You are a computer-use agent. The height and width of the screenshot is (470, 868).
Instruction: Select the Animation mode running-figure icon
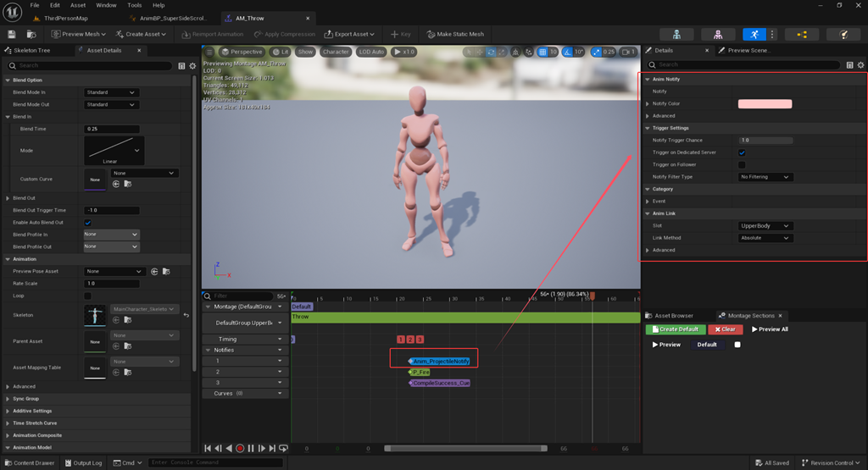(754, 34)
